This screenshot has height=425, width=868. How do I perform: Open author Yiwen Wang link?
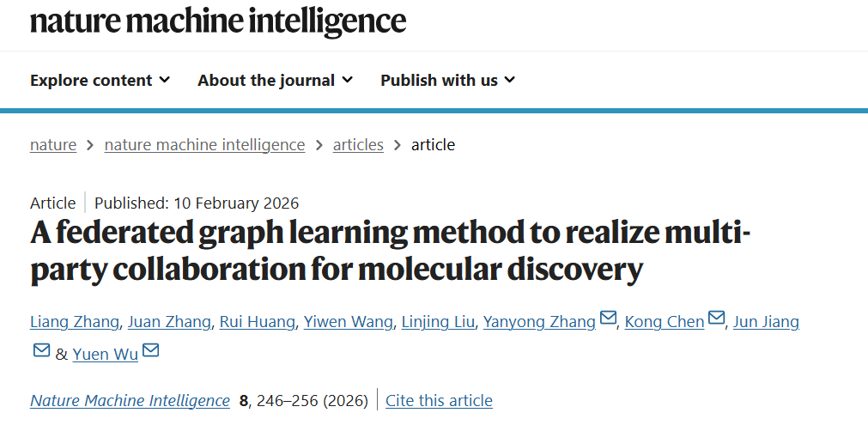pyautogui.click(x=349, y=322)
